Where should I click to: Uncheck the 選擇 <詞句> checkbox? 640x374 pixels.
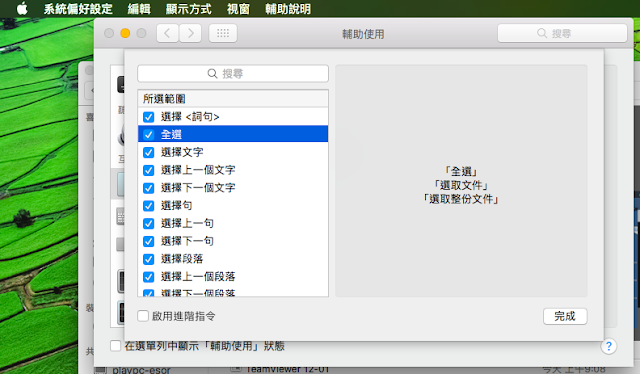(149, 117)
